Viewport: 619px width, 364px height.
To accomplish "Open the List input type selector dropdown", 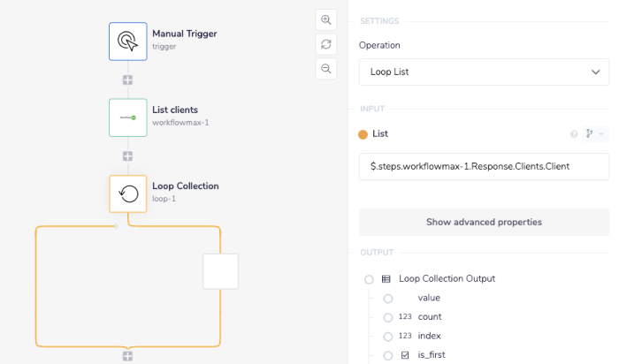I will tap(593, 134).
